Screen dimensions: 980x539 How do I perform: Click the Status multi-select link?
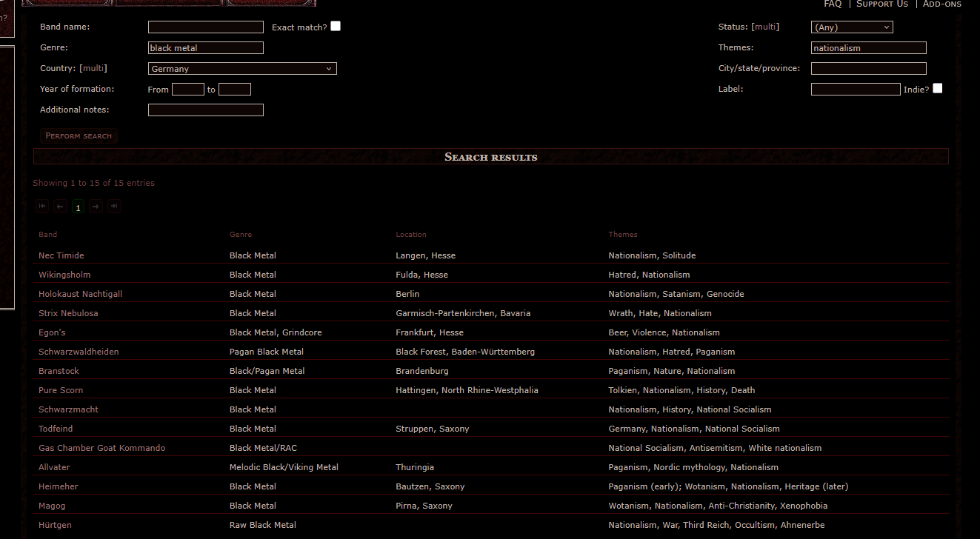[x=765, y=27]
